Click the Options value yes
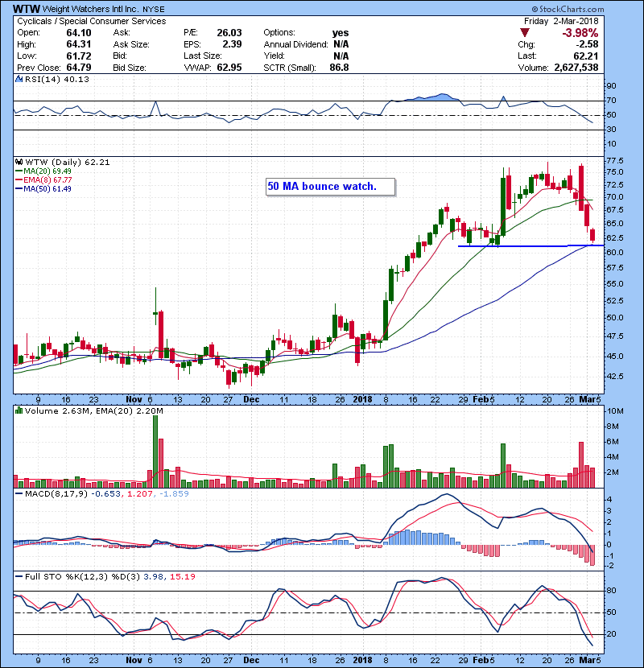This screenshot has height=668, width=644. pyautogui.click(x=341, y=33)
